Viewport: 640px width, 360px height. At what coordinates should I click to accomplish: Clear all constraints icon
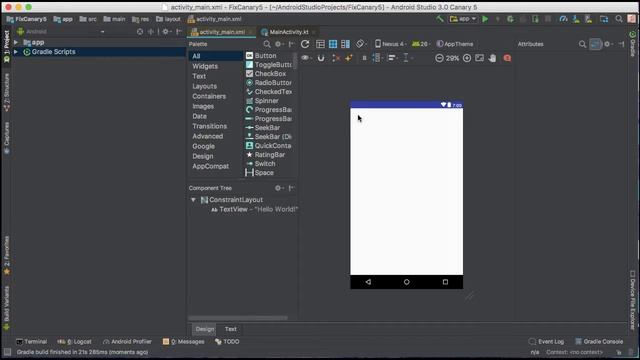(336, 58)
